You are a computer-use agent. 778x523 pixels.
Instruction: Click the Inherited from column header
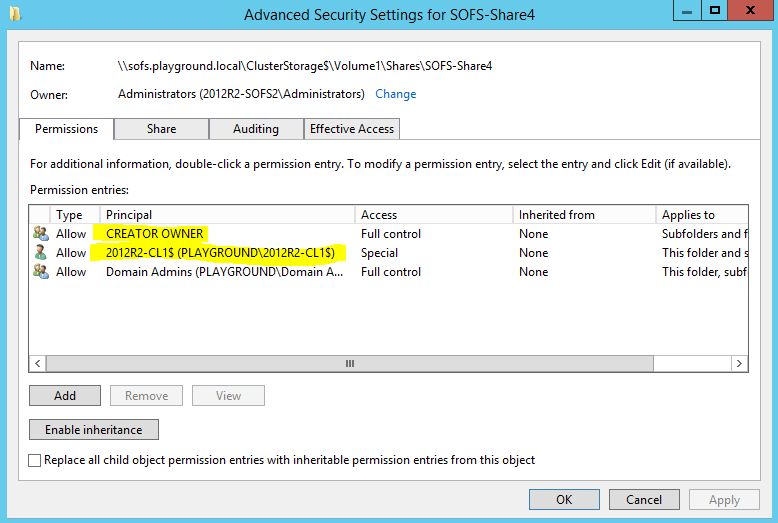pyautogui.click(x=583, y=215)
